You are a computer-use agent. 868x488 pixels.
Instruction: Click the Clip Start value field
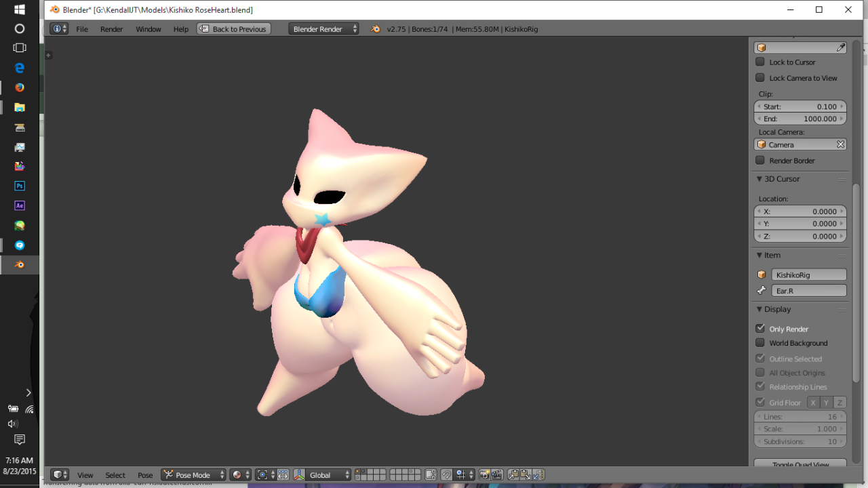coord(800,106)
